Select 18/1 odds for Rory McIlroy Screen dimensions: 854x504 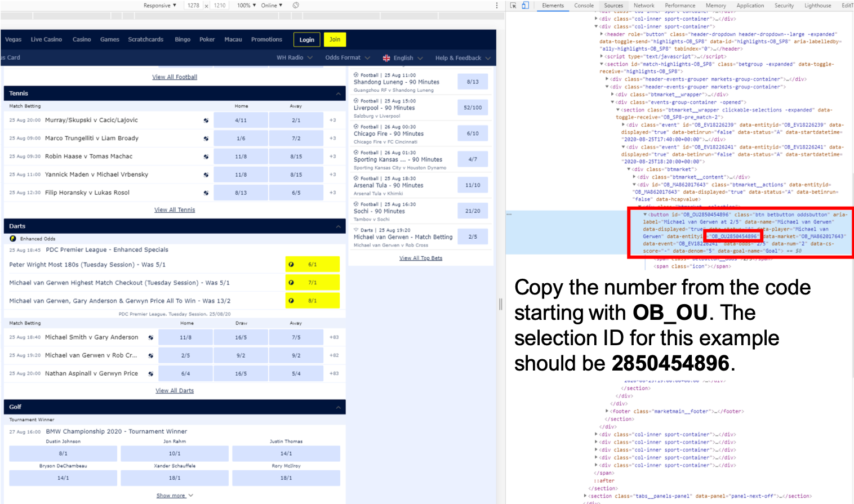(x=286, y=478)
